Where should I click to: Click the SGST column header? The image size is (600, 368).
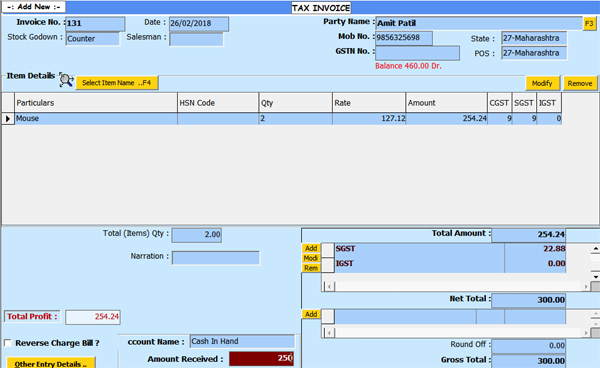pos(524,103)
